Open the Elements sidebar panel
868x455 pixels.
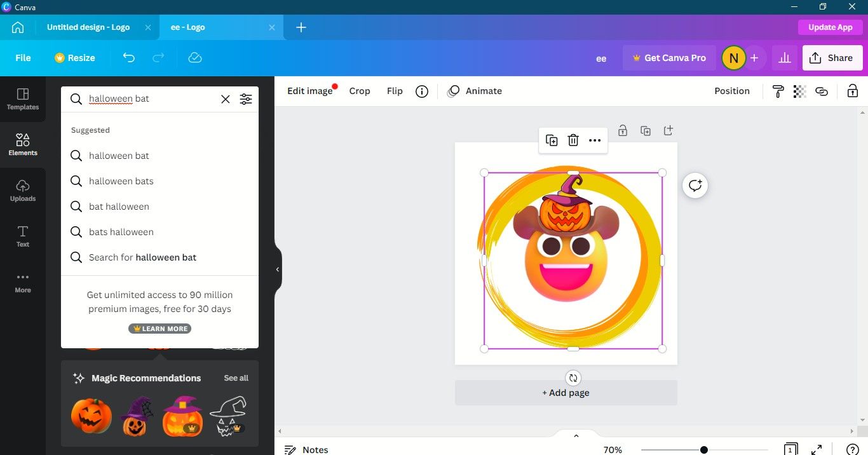click(x=23, y=145)
